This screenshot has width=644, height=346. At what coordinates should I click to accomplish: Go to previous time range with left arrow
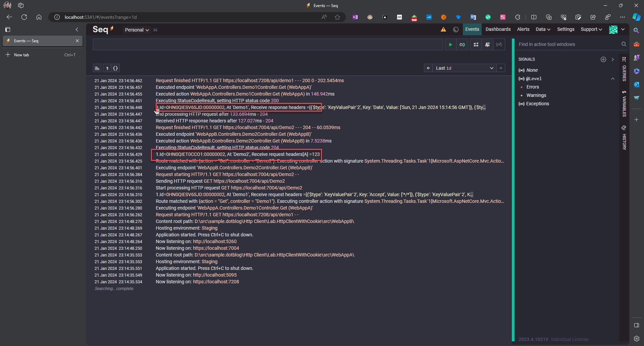click(428, 68)
